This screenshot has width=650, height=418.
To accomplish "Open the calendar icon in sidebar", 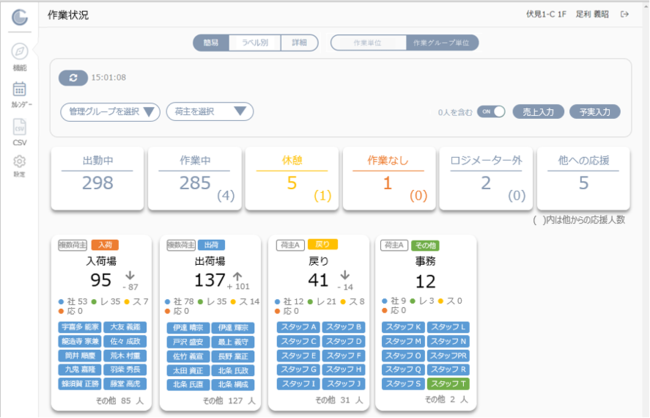I will coord(19,89).
